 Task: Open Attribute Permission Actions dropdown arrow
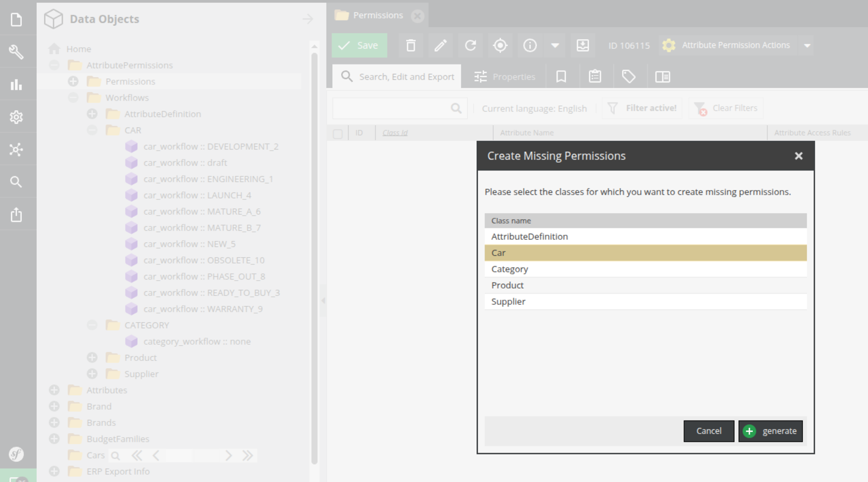[x=807, y=45]
